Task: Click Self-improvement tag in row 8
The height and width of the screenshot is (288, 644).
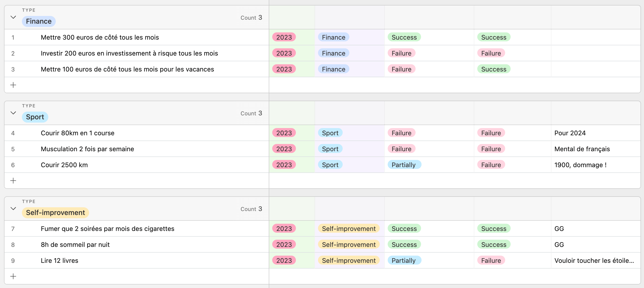Action: pyautogui.click(x=348, y=244)
